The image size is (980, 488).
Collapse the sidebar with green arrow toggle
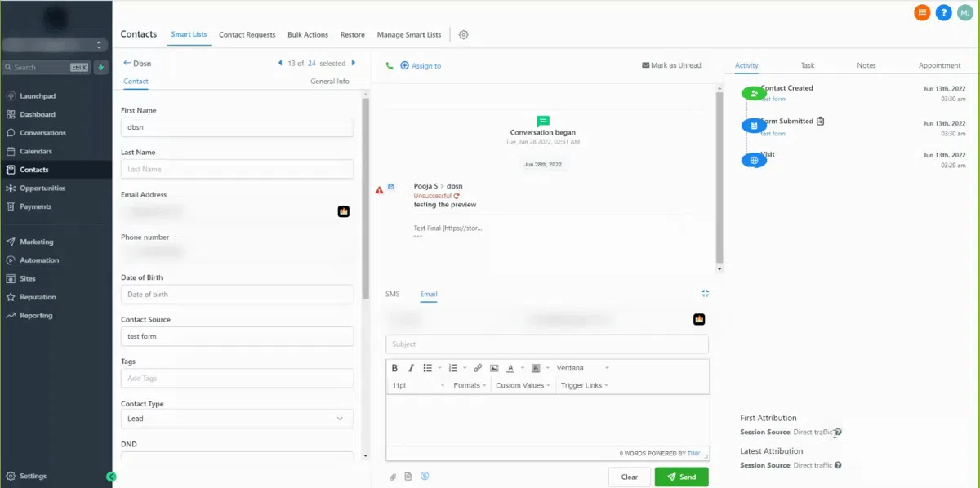112,477
